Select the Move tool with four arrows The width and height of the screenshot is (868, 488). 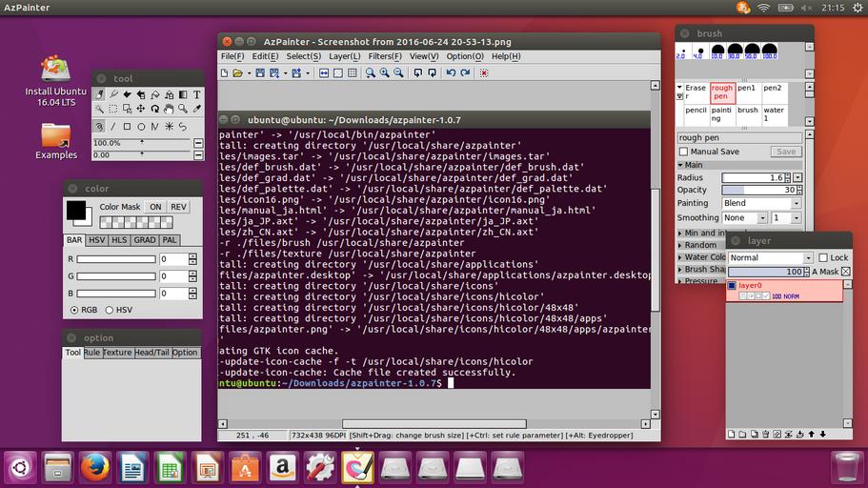[141, 109]
